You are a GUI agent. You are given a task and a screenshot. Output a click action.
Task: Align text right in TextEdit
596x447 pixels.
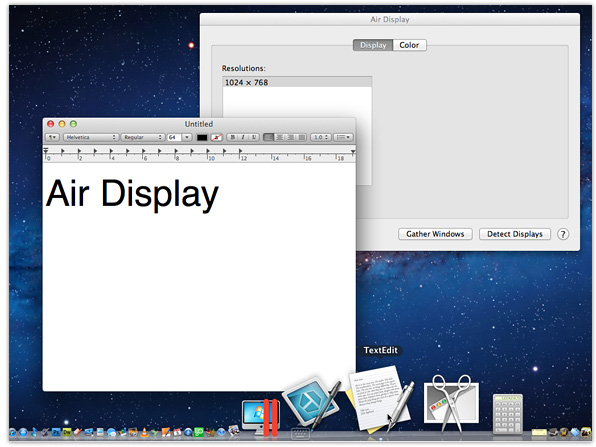pos(290,137)
